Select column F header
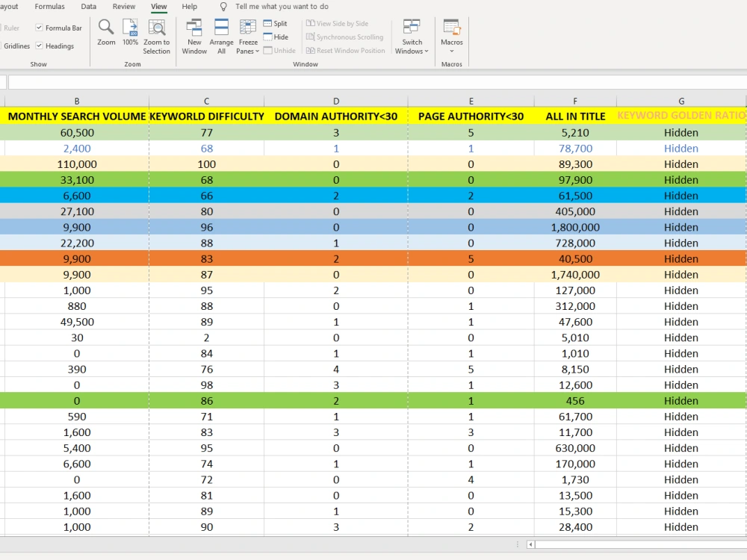Viewport: 747px width, 560px height. [575, 101]
